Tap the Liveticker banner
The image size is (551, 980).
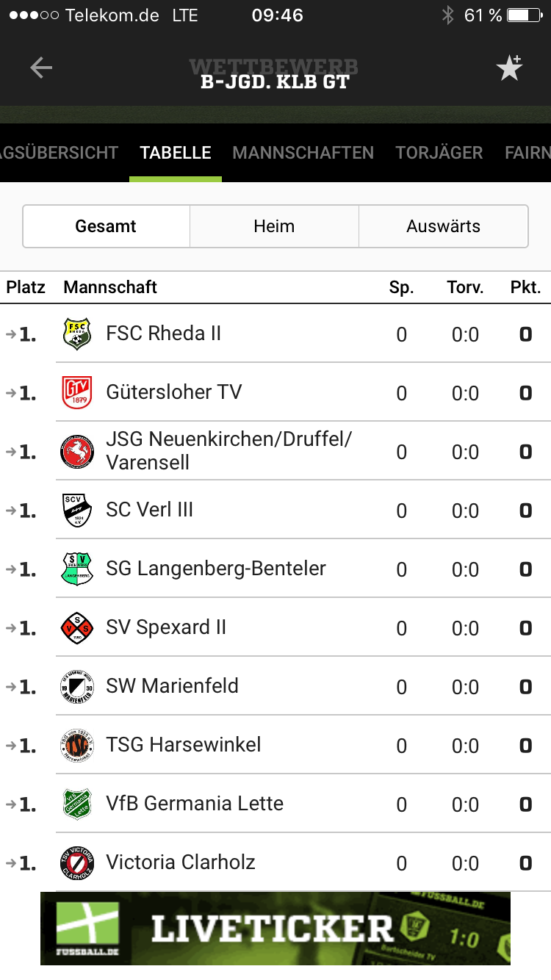click(x=275, y=929)
